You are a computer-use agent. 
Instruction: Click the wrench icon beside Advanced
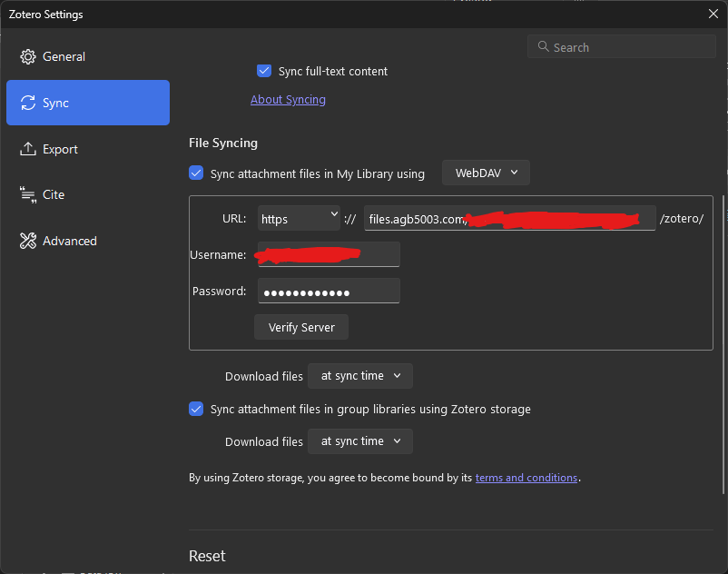coord(26,240)
